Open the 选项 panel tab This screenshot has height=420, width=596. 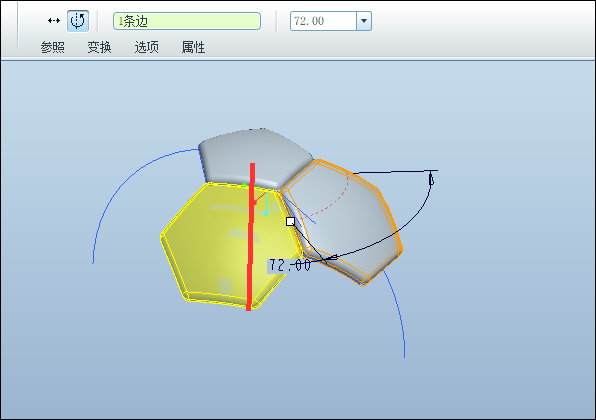click(146, 47)
